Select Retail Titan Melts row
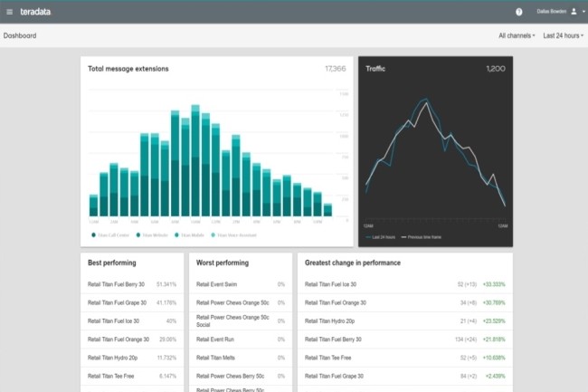 (x=217, y=358)
